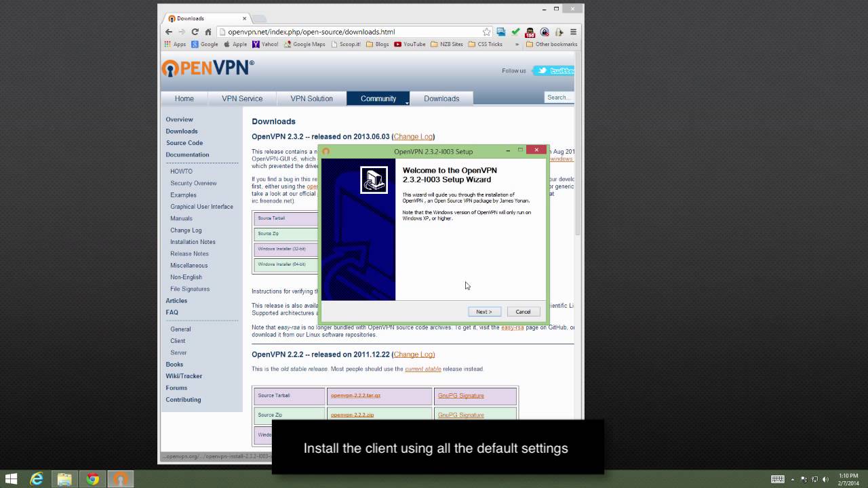Image resolution: width=868 pixels, height=488 pixels.
Task: Switch to Chrome in the taskbar
Action: [x=92, y=479]
